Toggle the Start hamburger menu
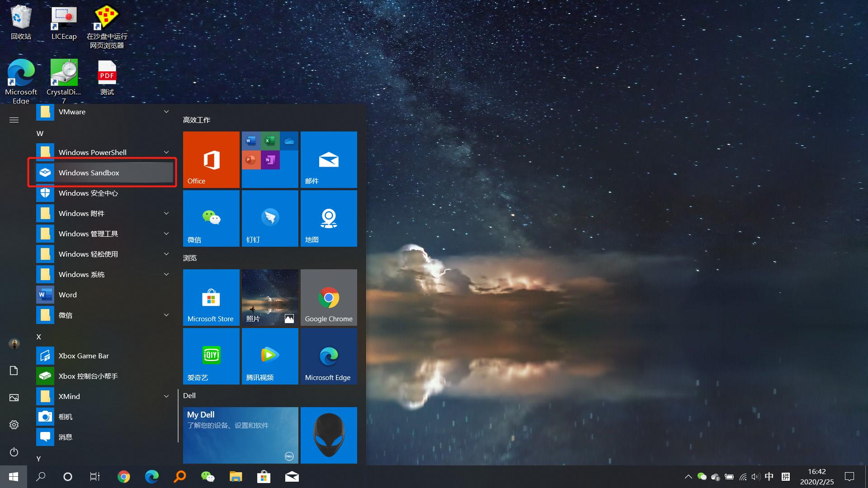 point(14,120)
